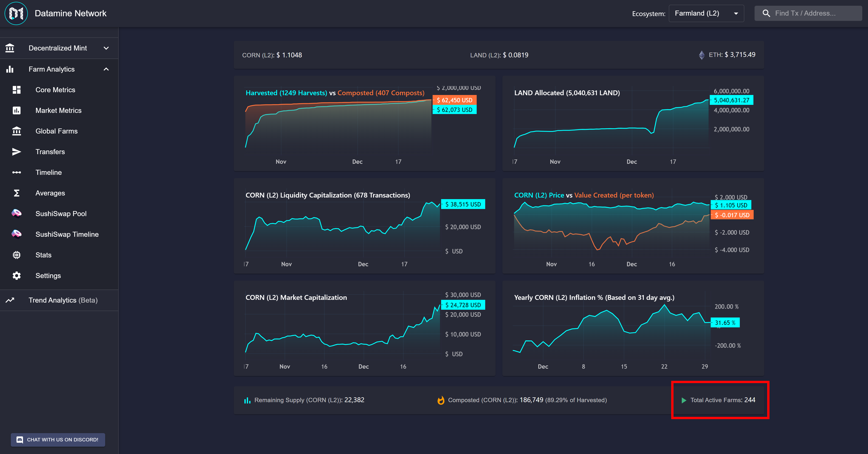Screen dimensions: 868x454
Task: Click the Harvested (1249 Harvests) legend label
Action: 286,93
